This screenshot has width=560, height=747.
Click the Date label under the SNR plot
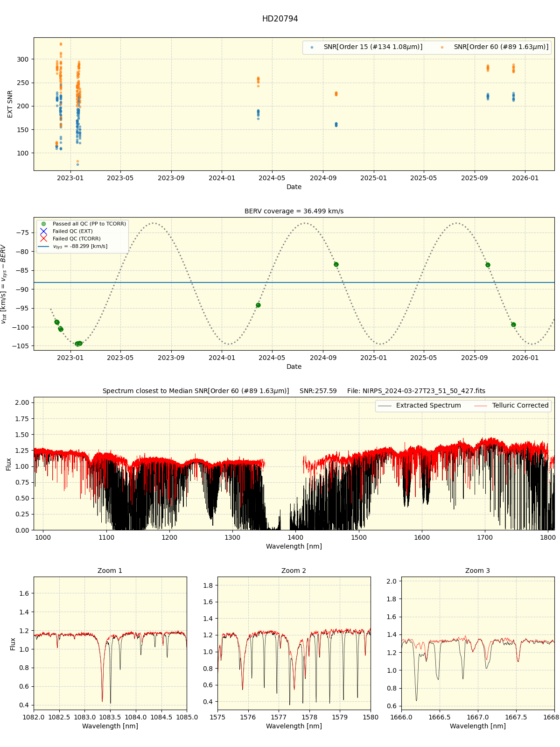click(294, 187)
